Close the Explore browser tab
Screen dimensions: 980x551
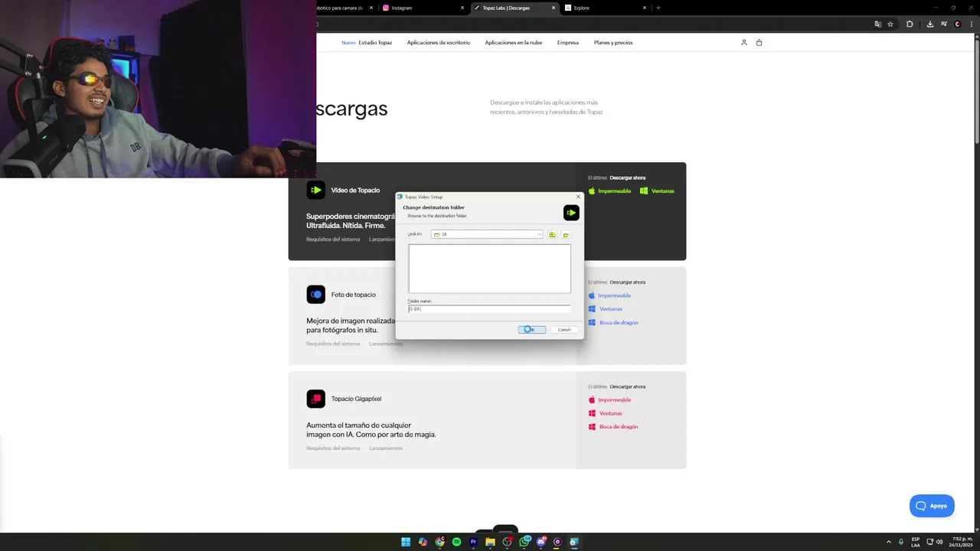coord(645,8)
